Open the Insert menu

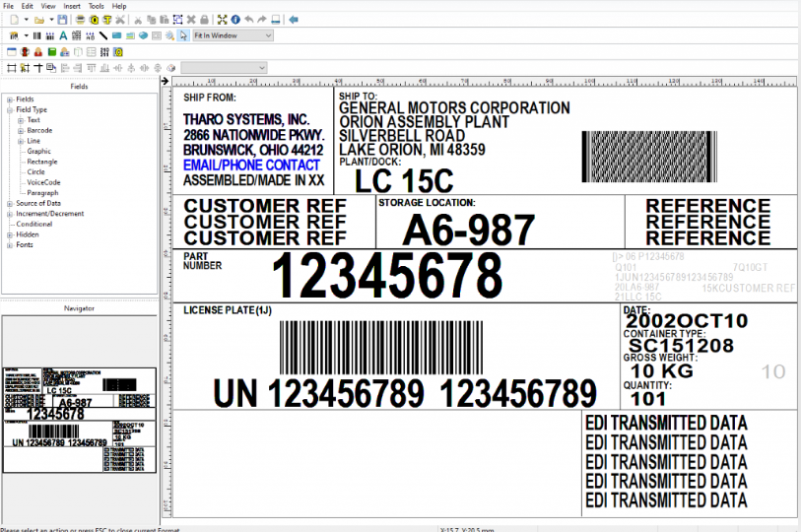tap(72, 6)
